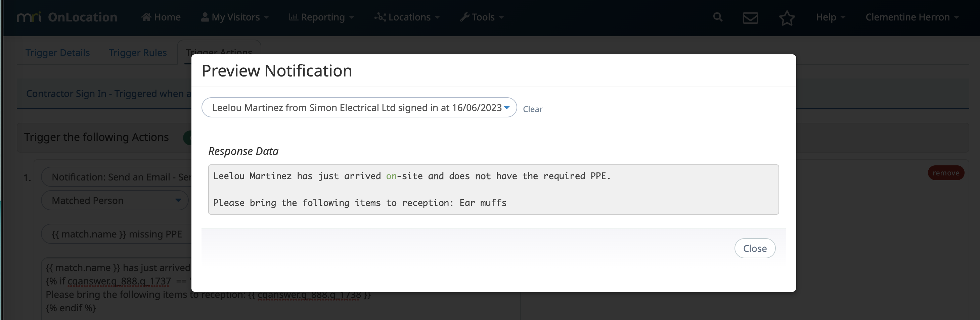Click the red remove button
Screen dimensions: 980x320
(x=946, y=173)
